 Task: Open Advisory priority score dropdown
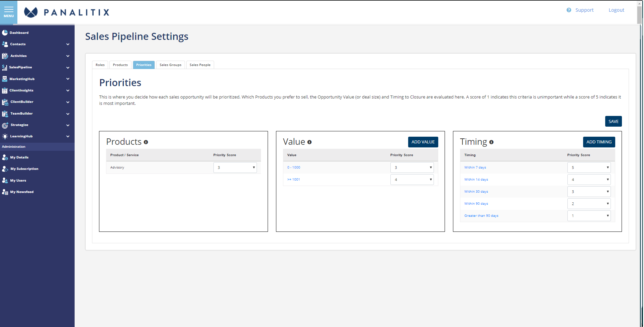(235, 168)
